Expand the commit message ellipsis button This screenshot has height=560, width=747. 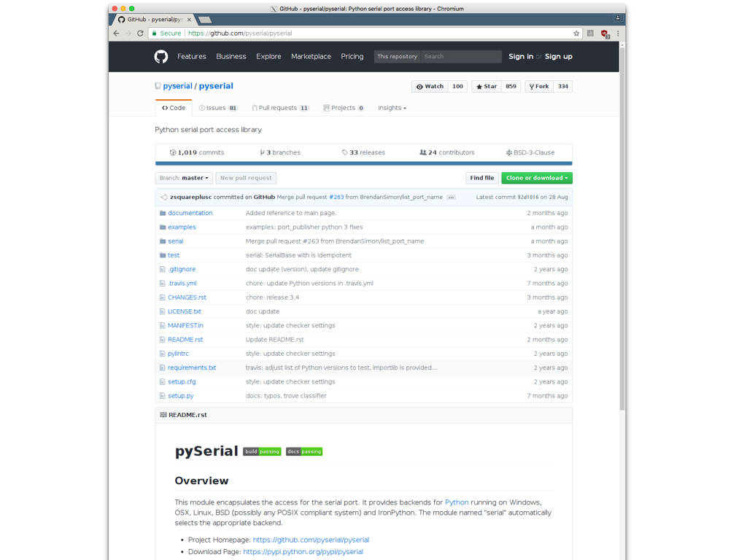[451, 198]
